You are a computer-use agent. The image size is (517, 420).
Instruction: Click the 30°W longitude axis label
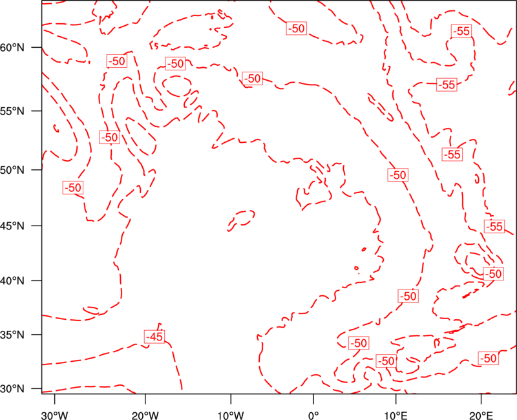click(x=55, y=415)
